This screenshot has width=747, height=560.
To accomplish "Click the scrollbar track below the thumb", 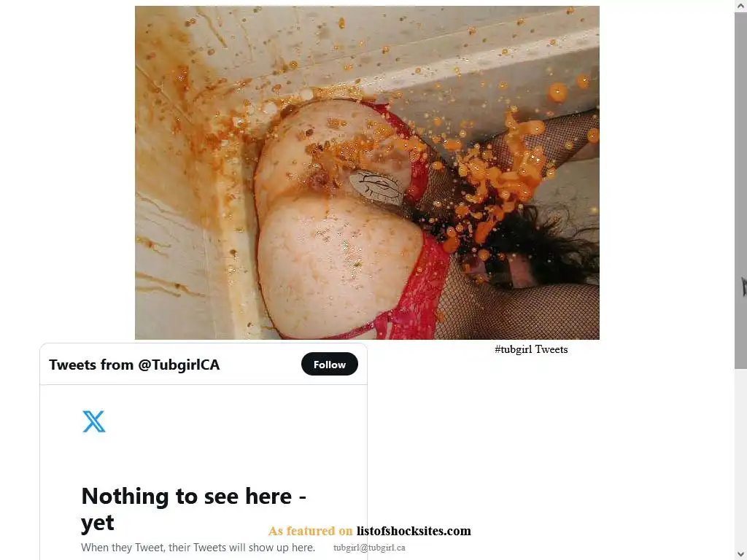I will pos(741,457).
